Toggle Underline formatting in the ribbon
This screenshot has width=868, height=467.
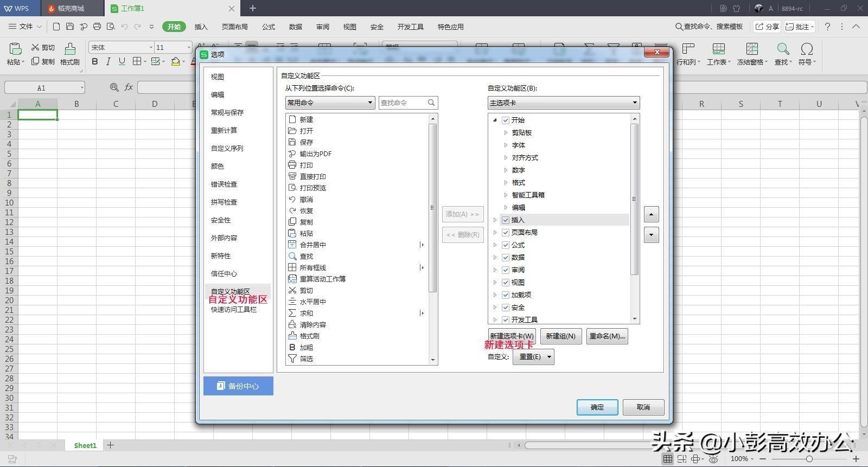point(122,61)
